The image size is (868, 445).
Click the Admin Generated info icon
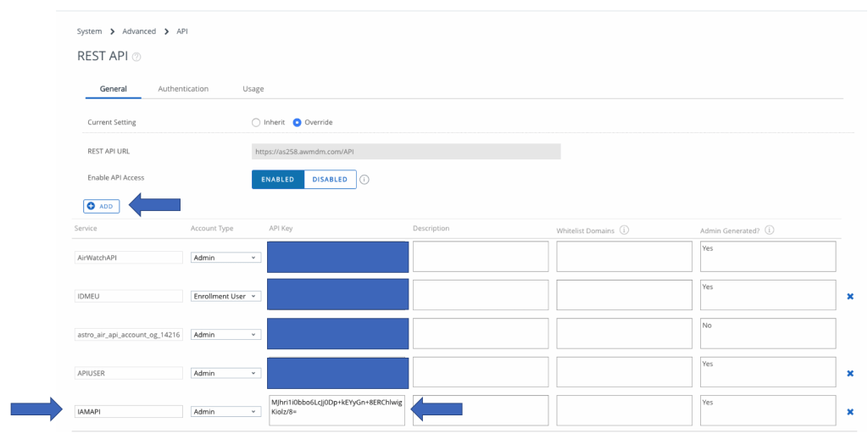click(x=771, y=230)
